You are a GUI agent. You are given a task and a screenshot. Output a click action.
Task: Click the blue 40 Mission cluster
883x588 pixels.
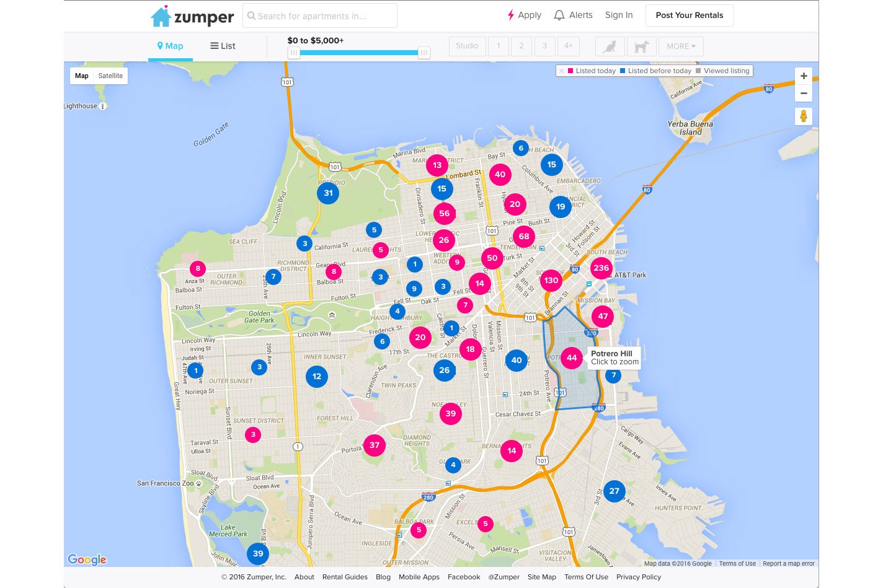click(x=517, y=360)
